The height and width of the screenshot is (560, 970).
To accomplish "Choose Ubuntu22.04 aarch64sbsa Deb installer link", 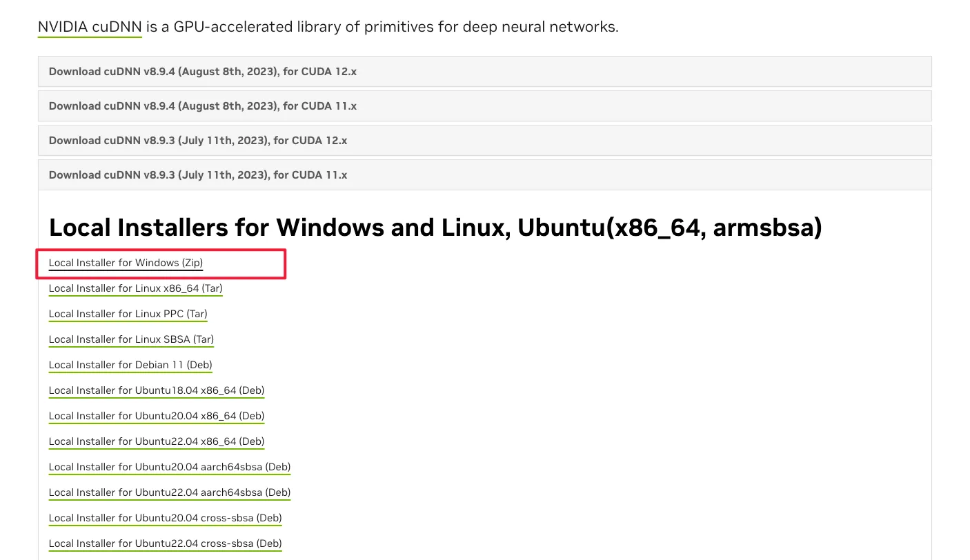I will [169, 492].
